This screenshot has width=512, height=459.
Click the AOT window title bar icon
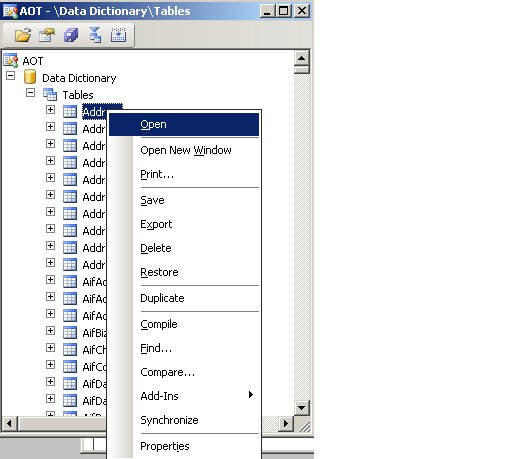(x=10, y=11)
